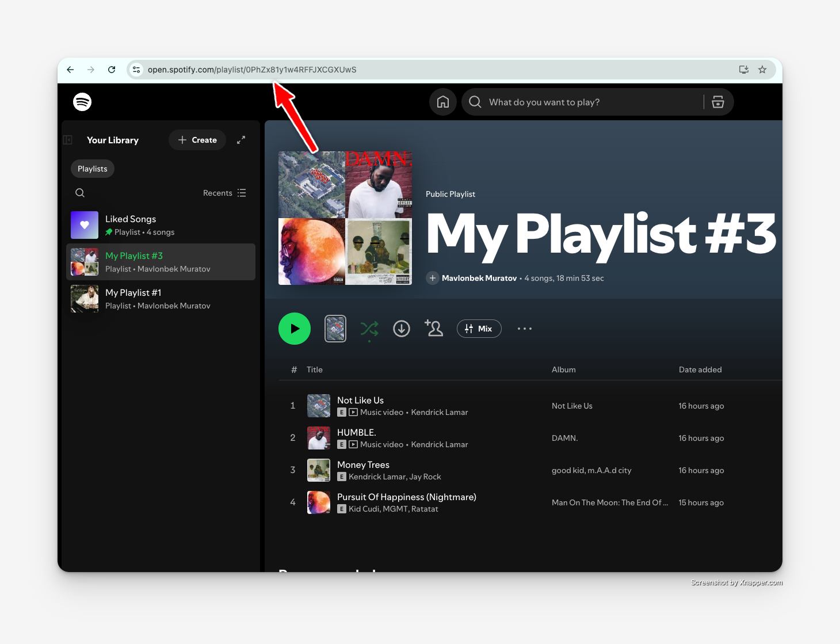This screenshot has height=644, width=840.
Task: Open My Playlist #1 in the library
Action: (161, 299)
